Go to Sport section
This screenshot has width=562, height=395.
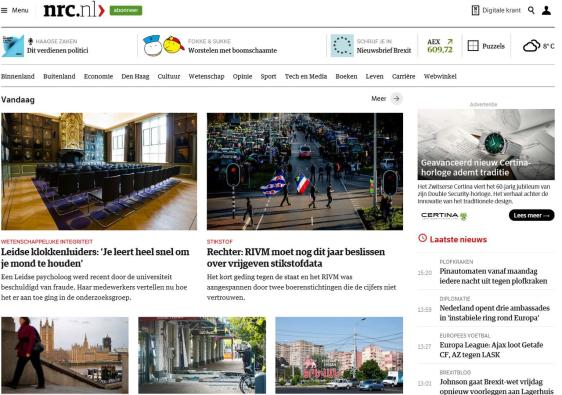(268, 76)
